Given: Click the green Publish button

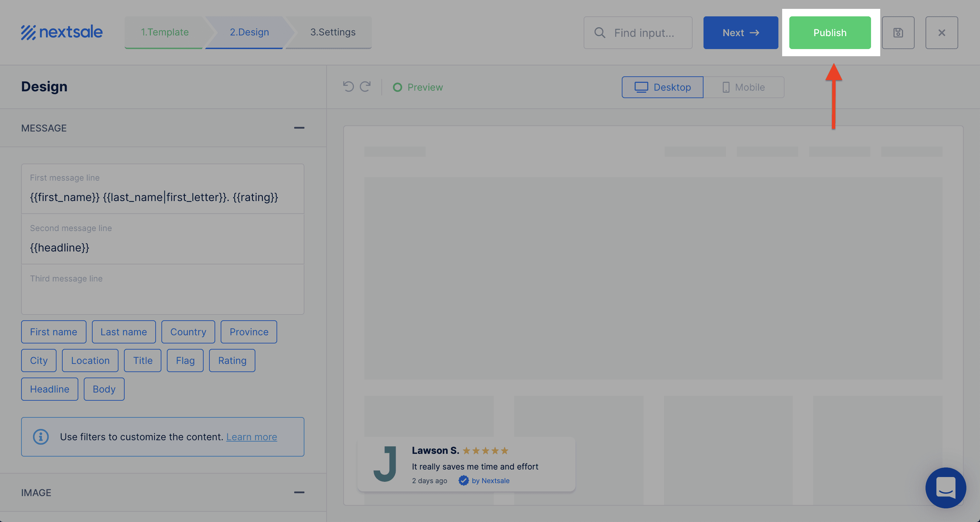Looking at the screenshot, I should [830, 33].
